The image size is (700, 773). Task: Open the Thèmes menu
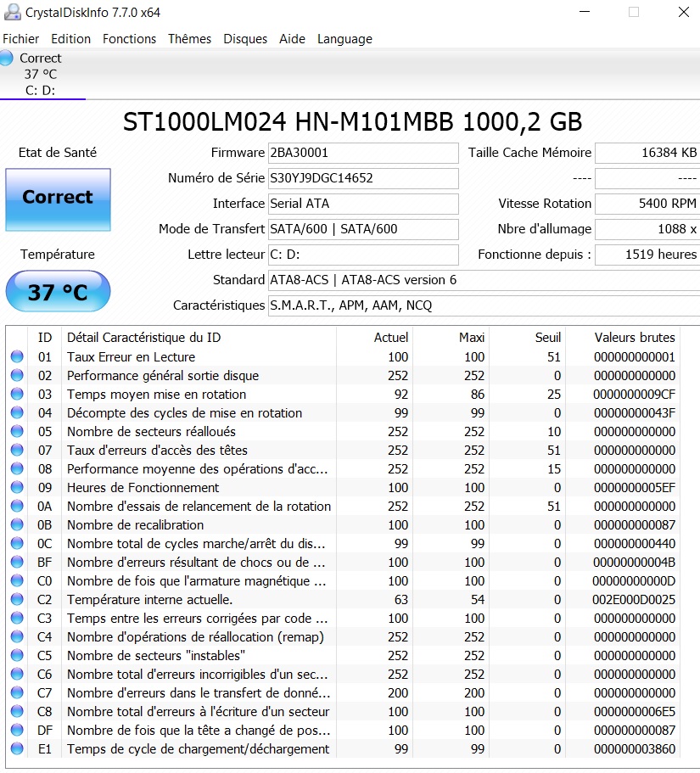tap(189, 39)
